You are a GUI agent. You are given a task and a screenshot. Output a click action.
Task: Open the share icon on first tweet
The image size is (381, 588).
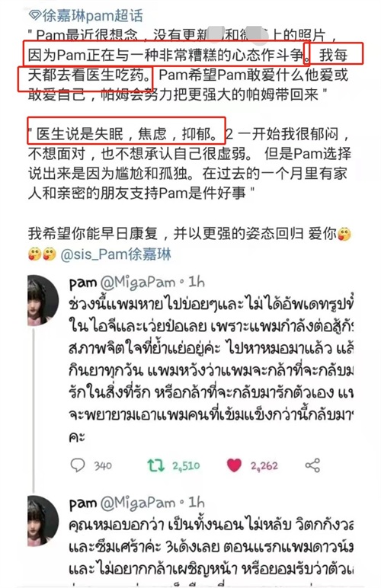click(312, 465)
